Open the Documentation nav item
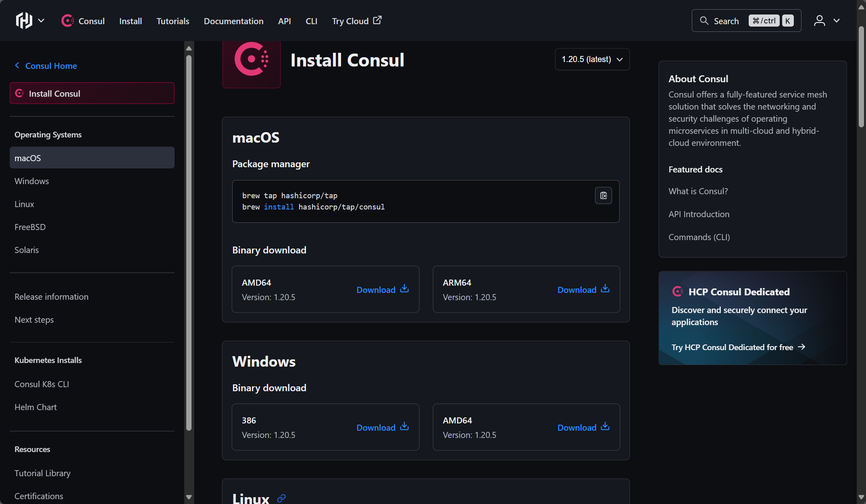This screenshot has width=866, height=504. 233,21
